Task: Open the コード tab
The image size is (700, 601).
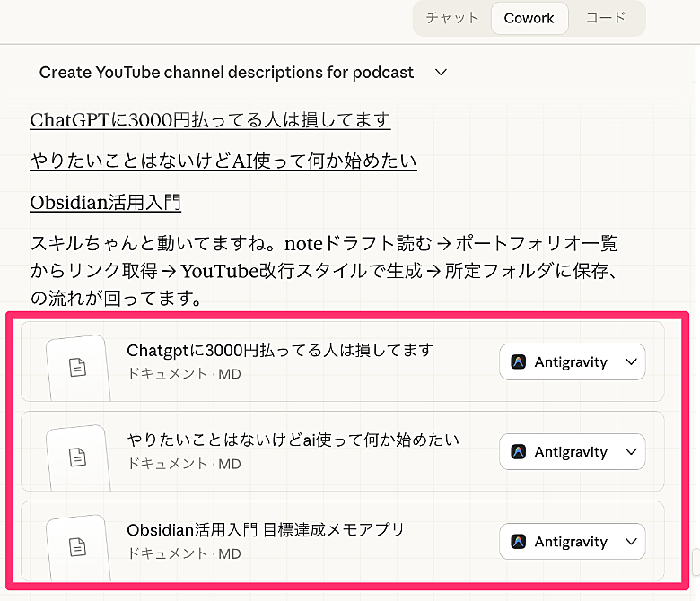Action: (x=606, y=18)
